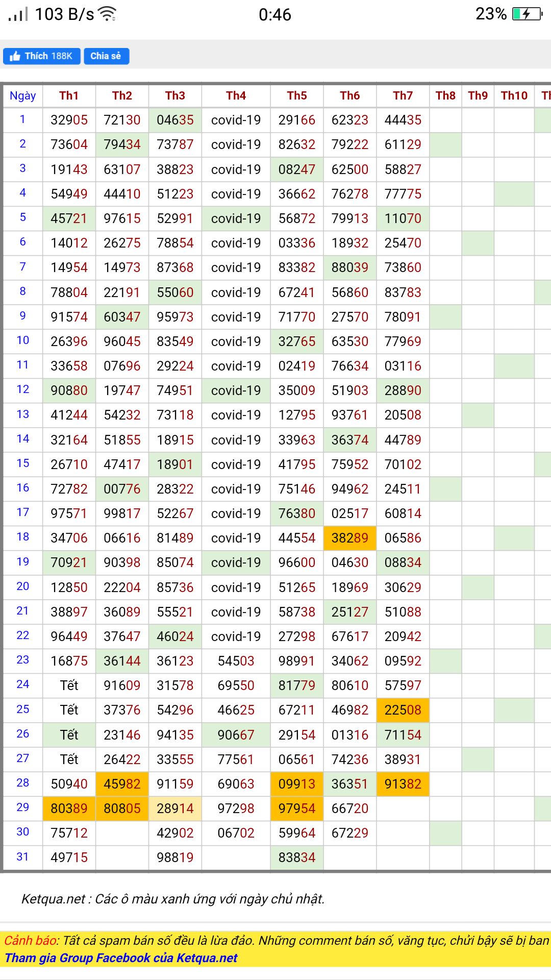551x980 pixels.
Task: Click the 0:46 clock in status bar
Action: pos(275,15)
